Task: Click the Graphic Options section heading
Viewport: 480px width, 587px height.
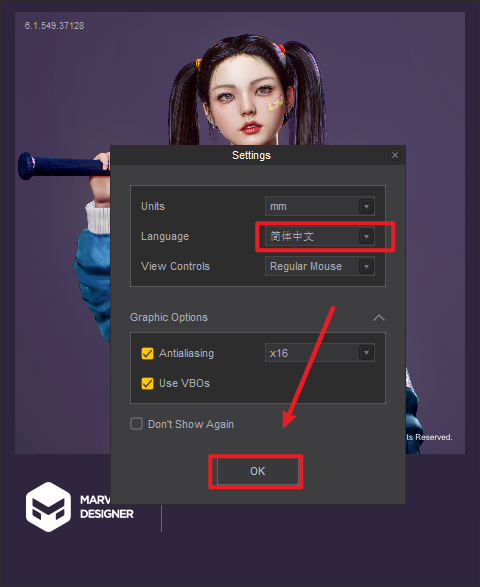Action: (169, 317)
